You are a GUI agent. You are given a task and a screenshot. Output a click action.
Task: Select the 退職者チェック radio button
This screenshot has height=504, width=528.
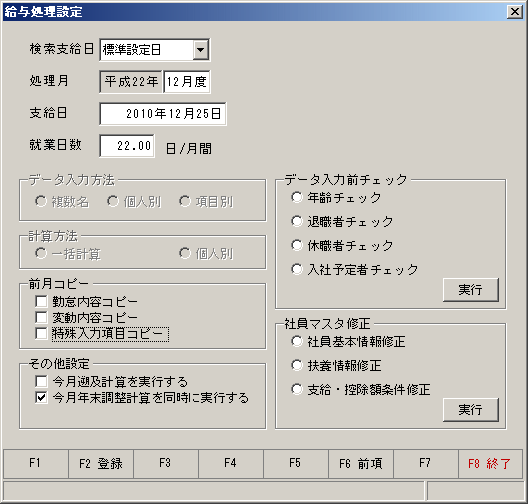pos(297,221)
